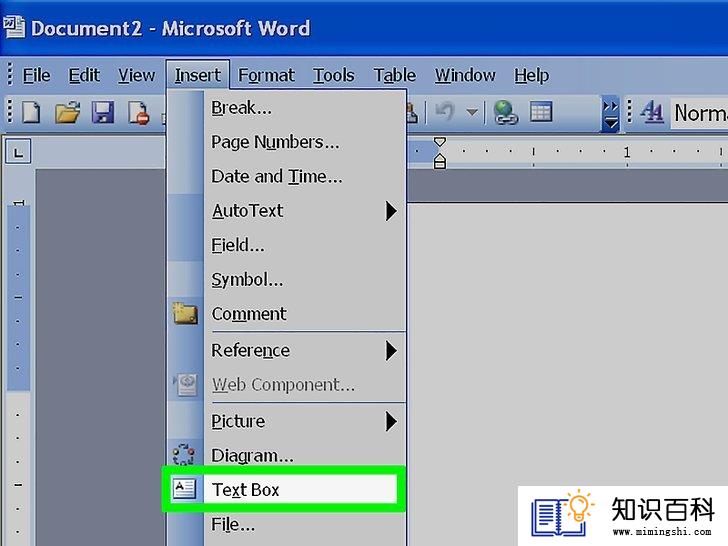Open the Table menu
Screen dimensions: 728x546
[395, 75]
